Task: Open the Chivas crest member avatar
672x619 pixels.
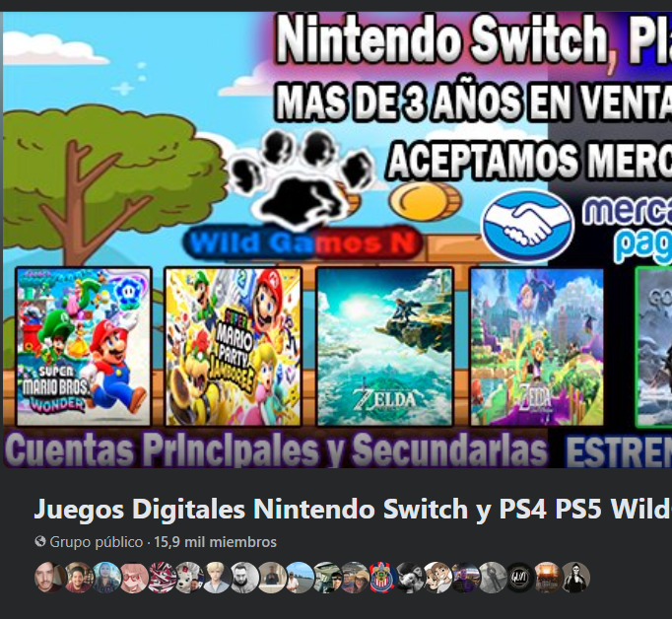Action: pyautogui.click(x=382, y=578)
